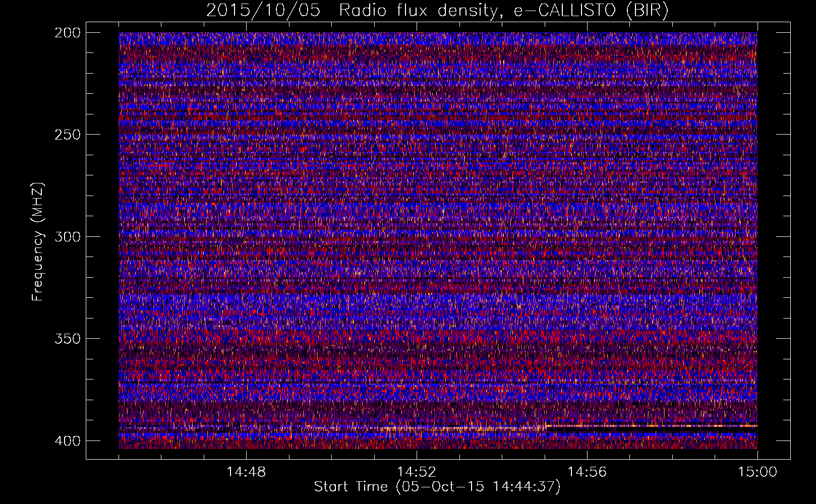Click the 'Frequency (MHZ)' axis label

37,241
